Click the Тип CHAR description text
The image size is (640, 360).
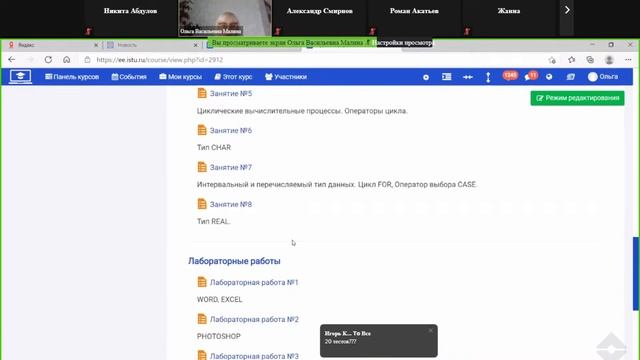point(214,147)
